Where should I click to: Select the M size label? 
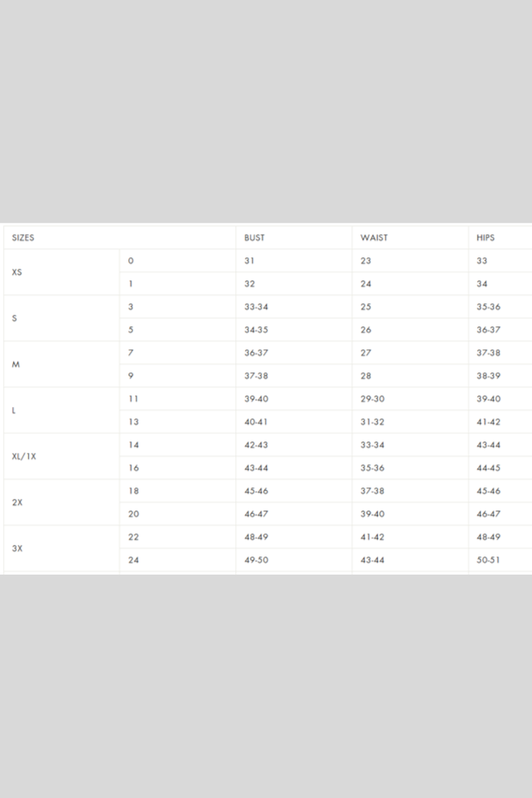(x=15, y=364)
